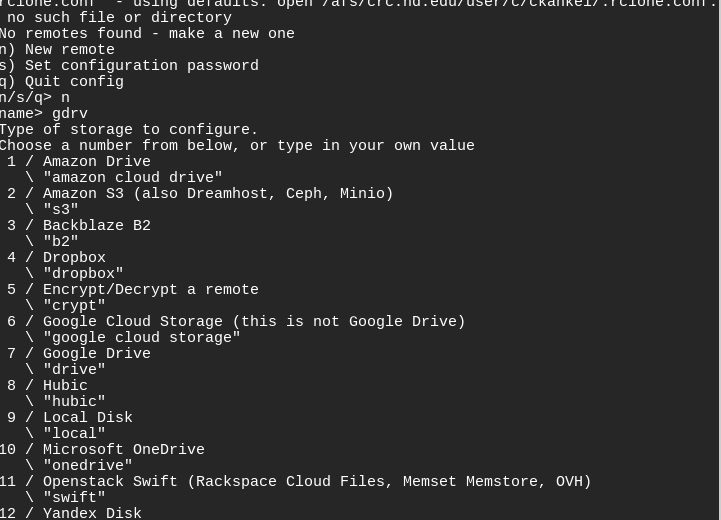Viewport: 721px width, 520px height.
Task: Click the Encrypt/Decrypt a remote line
Action: click(x=150, y=290)
